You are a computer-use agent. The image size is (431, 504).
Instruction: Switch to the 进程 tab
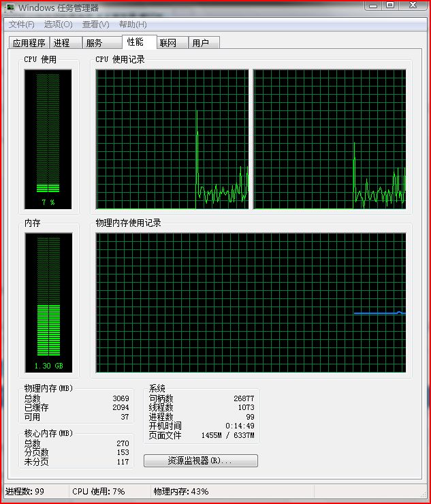tap(65, 43)
